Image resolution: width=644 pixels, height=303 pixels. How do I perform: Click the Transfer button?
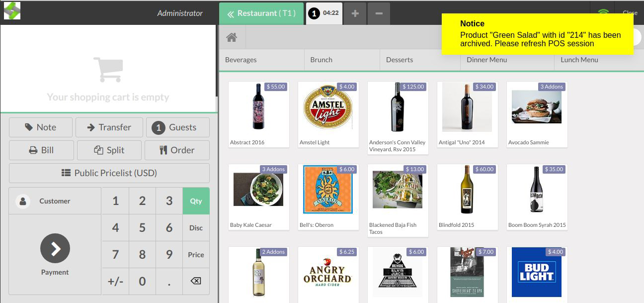point(109,127)
